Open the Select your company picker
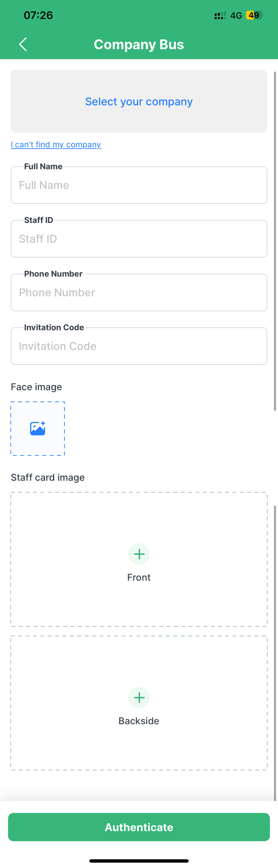 (x=139, y=101)
